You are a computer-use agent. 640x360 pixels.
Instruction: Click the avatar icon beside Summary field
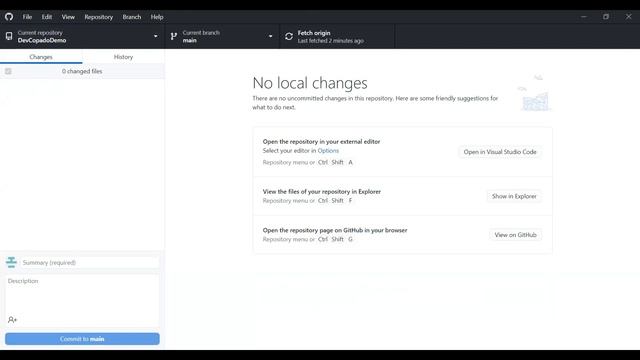pos(11,262)
